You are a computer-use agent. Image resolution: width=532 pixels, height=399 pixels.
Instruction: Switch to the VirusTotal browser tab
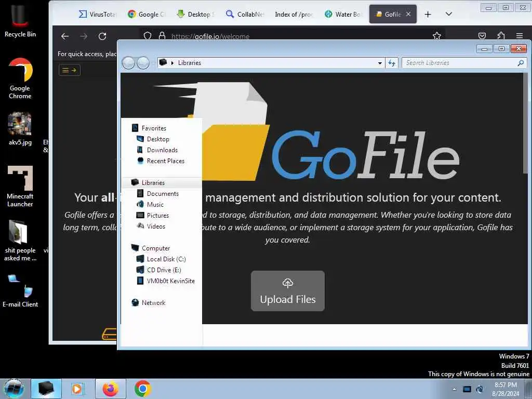[x=98, y=14]
